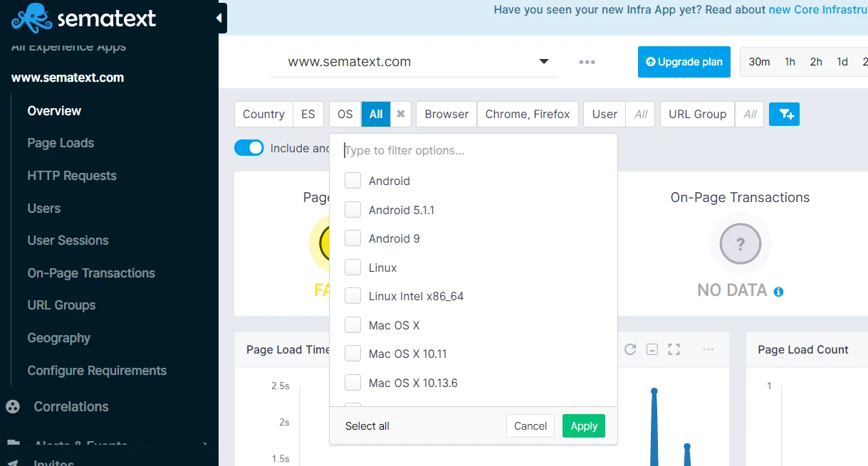The width and height of the screenshot is (868, 466).
Task: Click the Correlations sidebar icon
Action: (13, 407)
